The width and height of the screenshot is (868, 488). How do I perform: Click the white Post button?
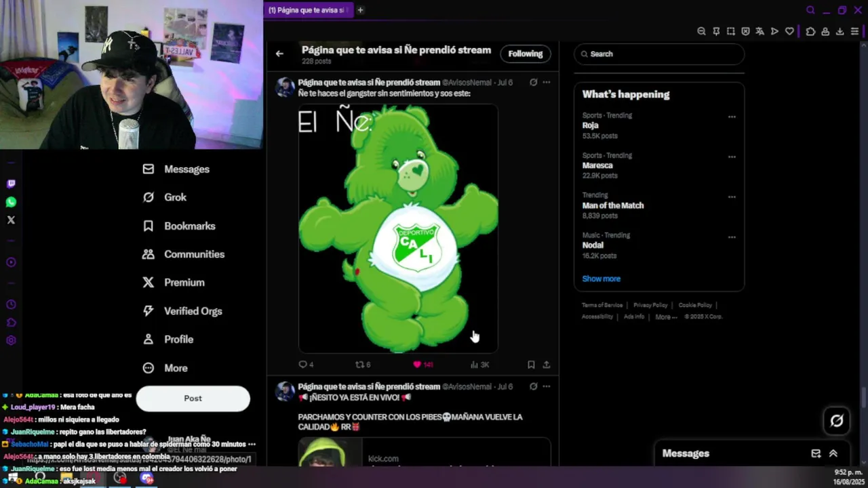[x=193, y=399]
